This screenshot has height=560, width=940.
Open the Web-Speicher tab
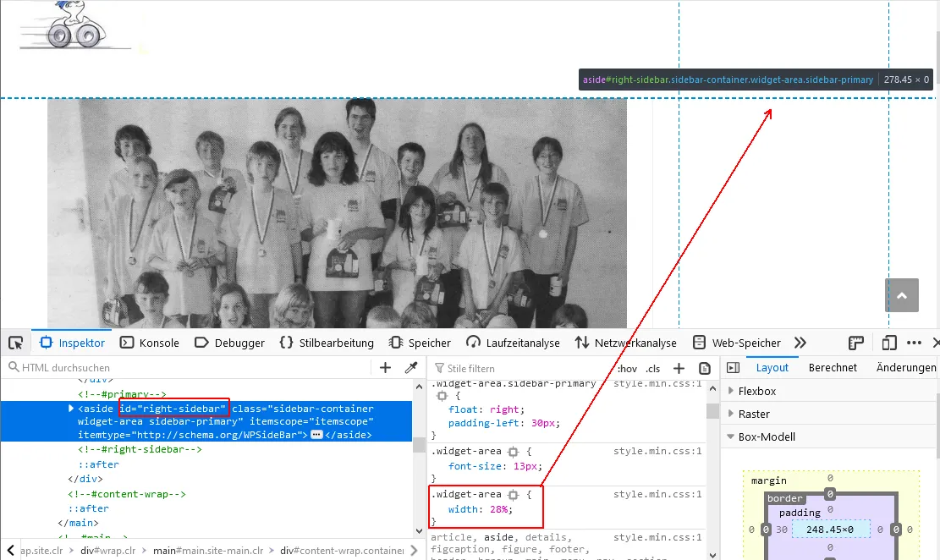pyautogui.click(x=737, y=343)
